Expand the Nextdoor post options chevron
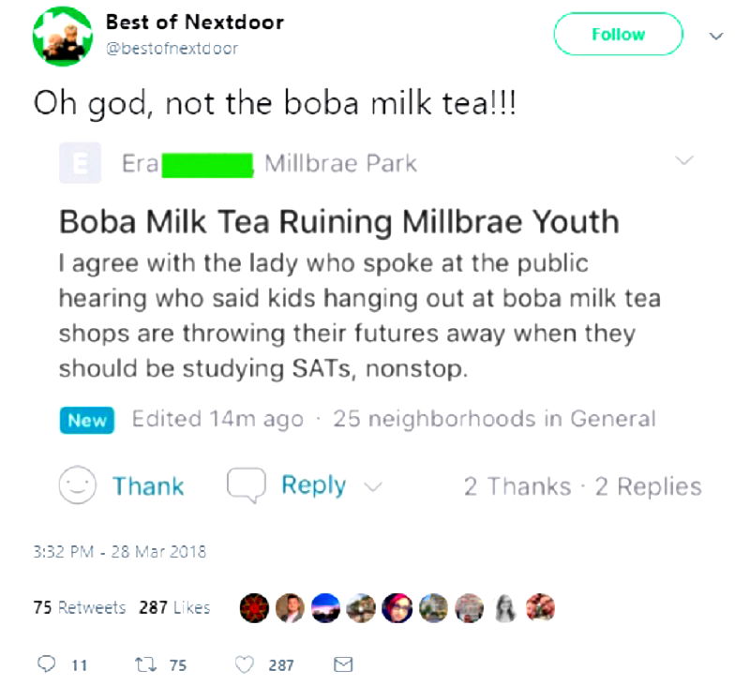 pos(685,161)
